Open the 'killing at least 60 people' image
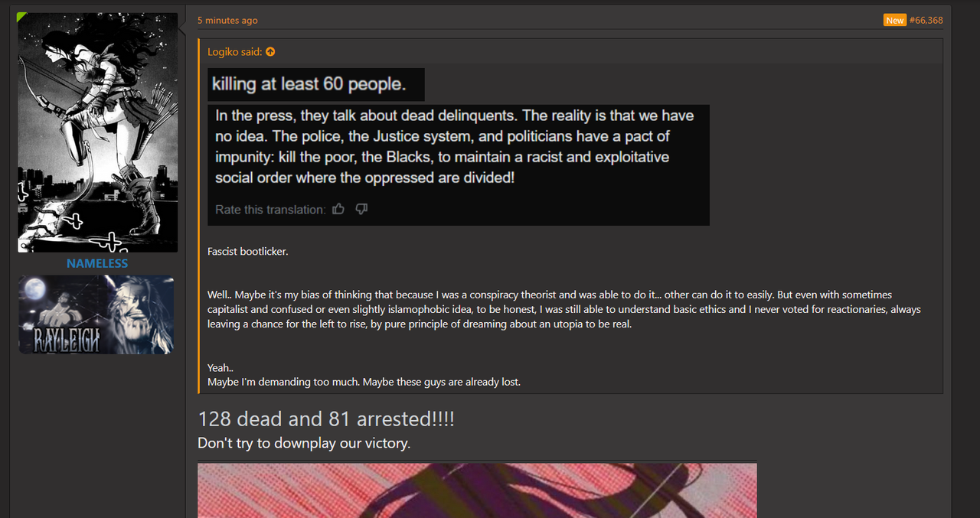 pyautogui.click(x=316, y=84)
